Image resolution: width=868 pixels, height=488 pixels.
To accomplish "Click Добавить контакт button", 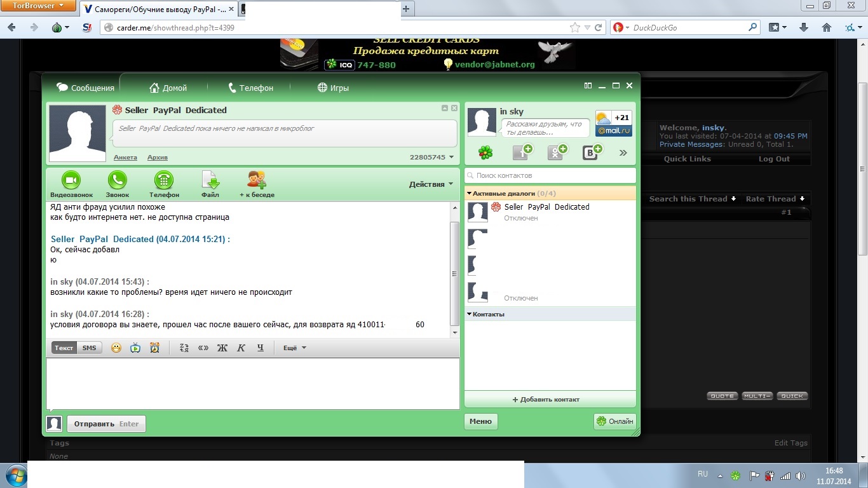I will pos(550,400).
